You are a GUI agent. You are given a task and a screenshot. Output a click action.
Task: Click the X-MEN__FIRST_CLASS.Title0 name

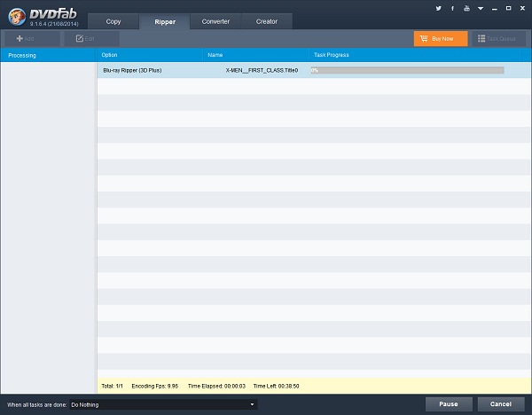point(262,70)
